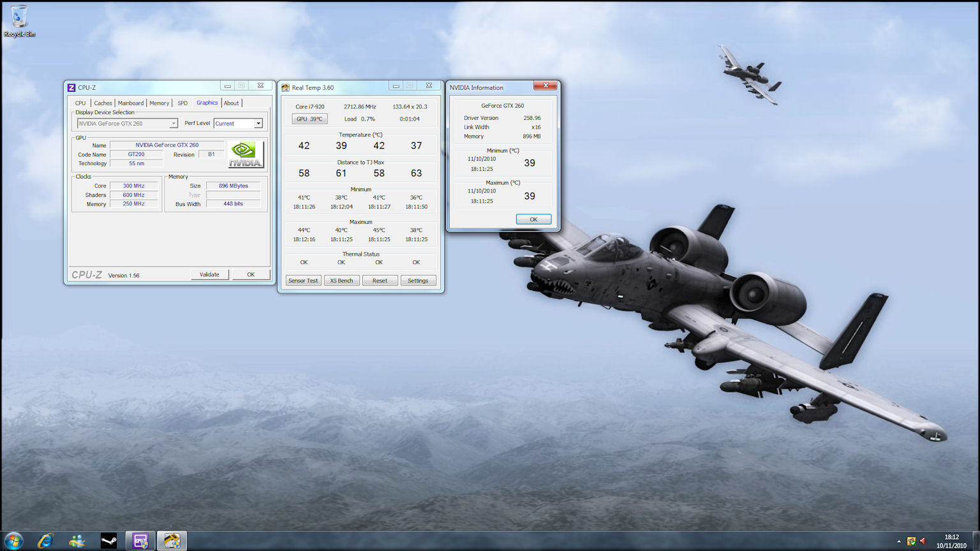Open Windows Live Messenger taskbar icon

click(x=77, y=541)
